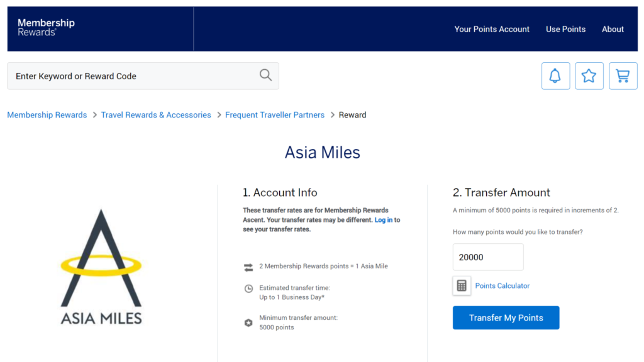Open the Points Calculator link

coord(502,286)
